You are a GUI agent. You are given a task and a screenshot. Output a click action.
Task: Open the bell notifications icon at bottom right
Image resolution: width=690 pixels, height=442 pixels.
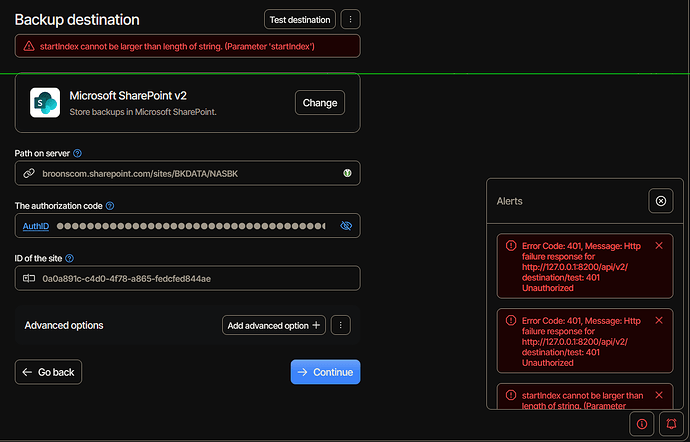click(669, 423)
